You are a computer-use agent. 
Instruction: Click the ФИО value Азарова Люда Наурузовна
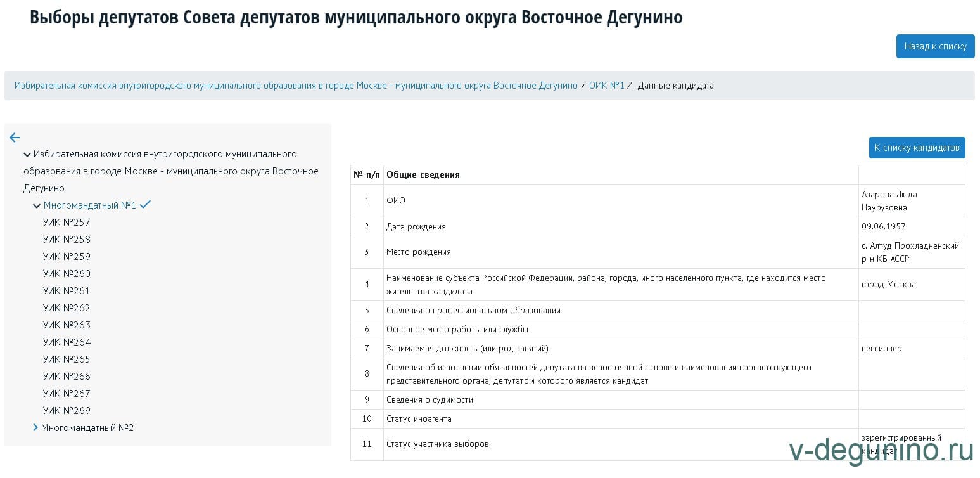(889, 201)
